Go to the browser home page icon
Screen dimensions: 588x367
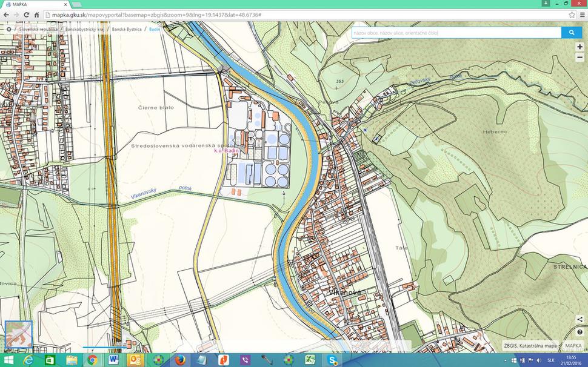click(x=36, y=15)
